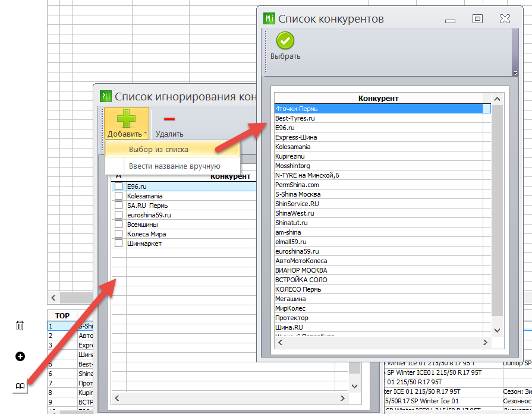532x414 pixels.
Task: Select ВСТРОЙКА СОЛО in competitor list
Action: point(382,280)
